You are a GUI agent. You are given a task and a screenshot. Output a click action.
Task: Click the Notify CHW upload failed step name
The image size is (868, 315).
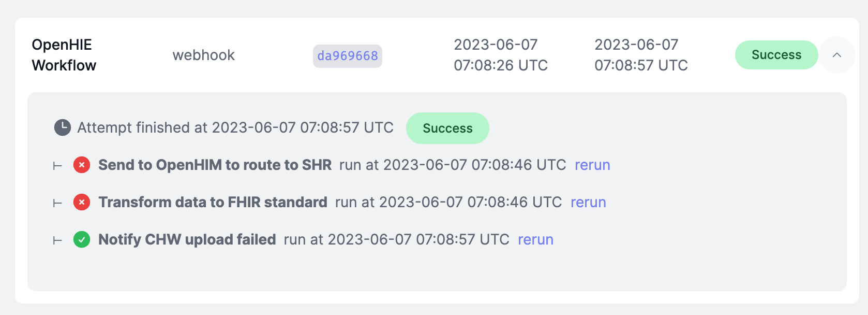tap(187, 239)
